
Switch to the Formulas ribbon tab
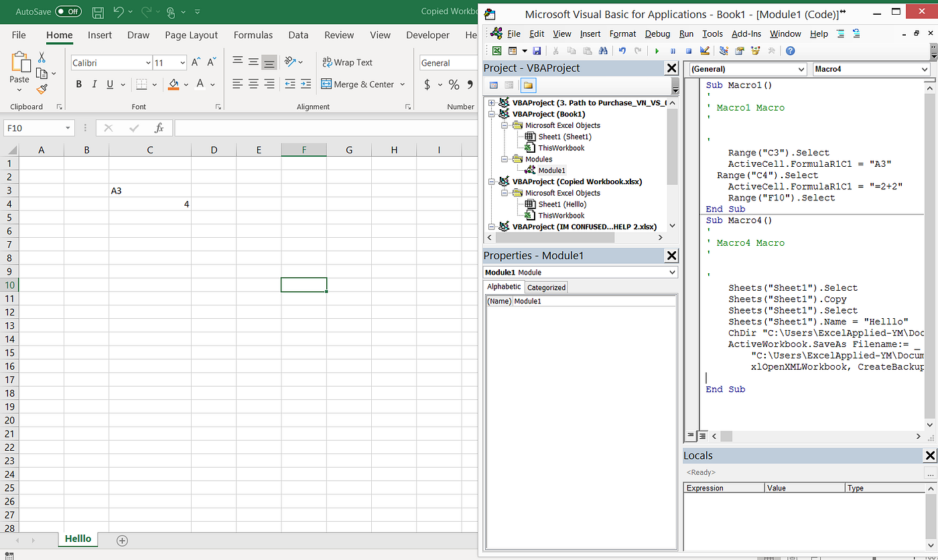pos(253,35)
